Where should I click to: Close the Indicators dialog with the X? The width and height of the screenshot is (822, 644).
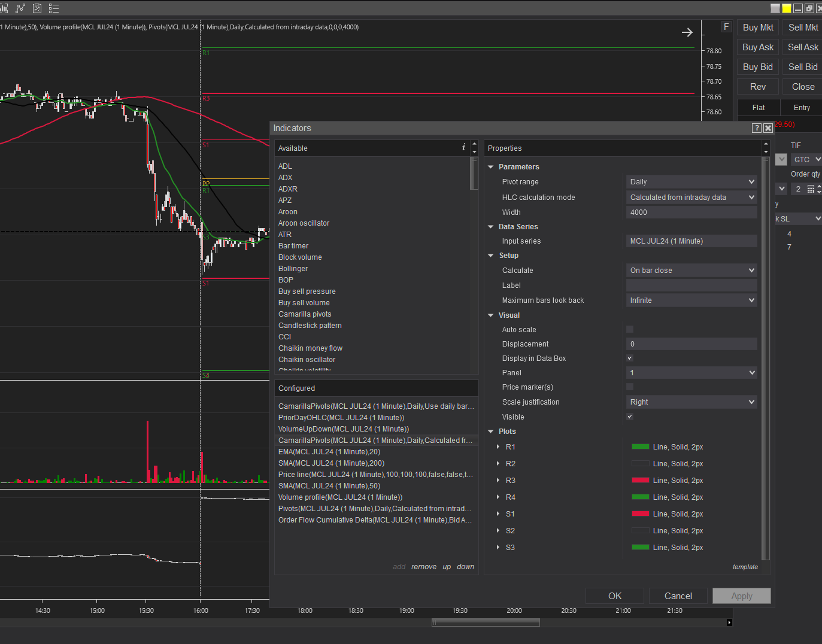[768, 128]
